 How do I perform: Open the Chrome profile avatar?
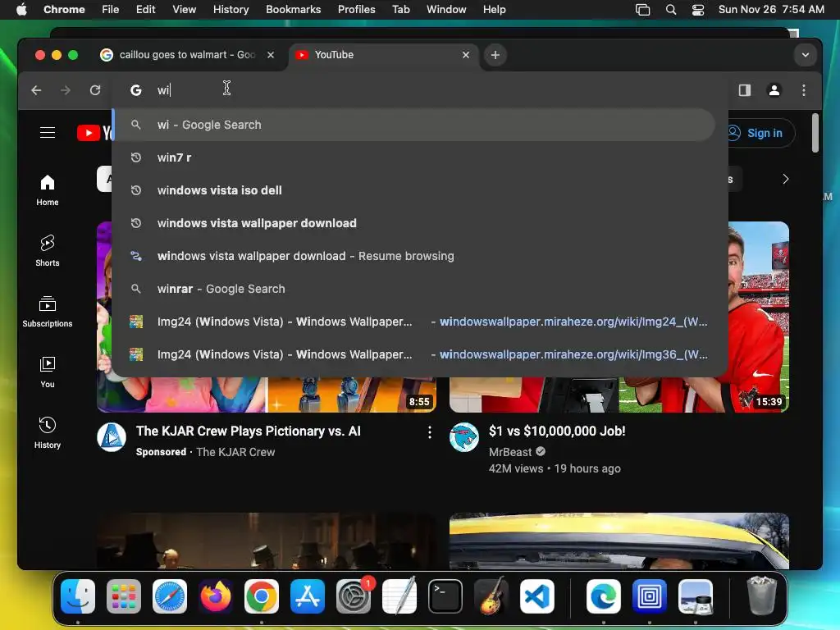click(x=774, y=90)
